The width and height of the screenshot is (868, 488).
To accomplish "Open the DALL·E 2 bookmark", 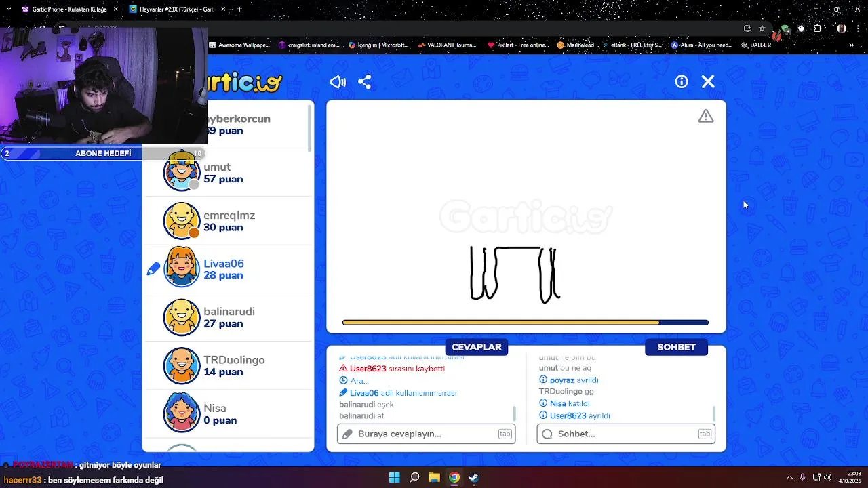I will [x=756, y=45].
